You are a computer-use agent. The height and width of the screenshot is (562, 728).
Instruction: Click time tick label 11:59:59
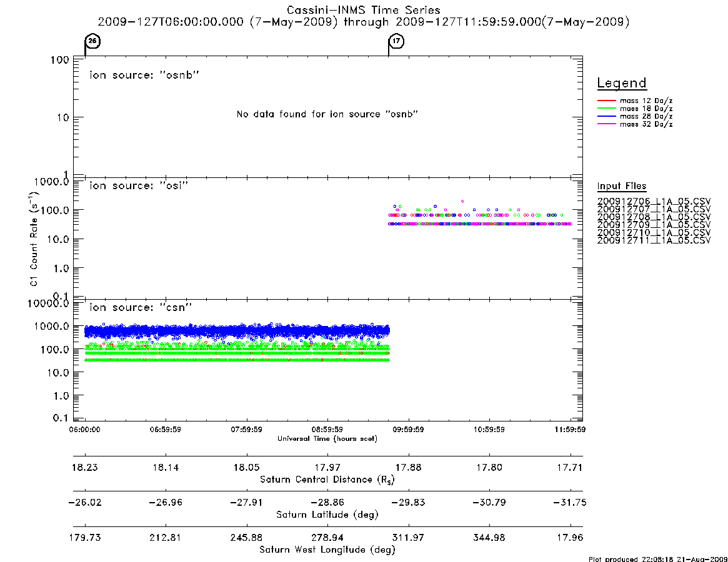tap(570, 430)
